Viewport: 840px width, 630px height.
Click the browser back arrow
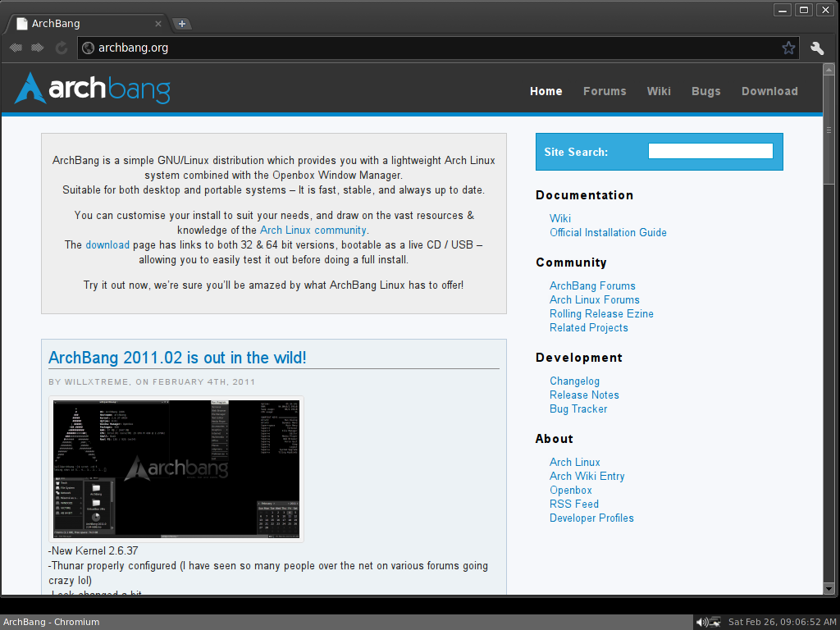click(x=16, y=48)
